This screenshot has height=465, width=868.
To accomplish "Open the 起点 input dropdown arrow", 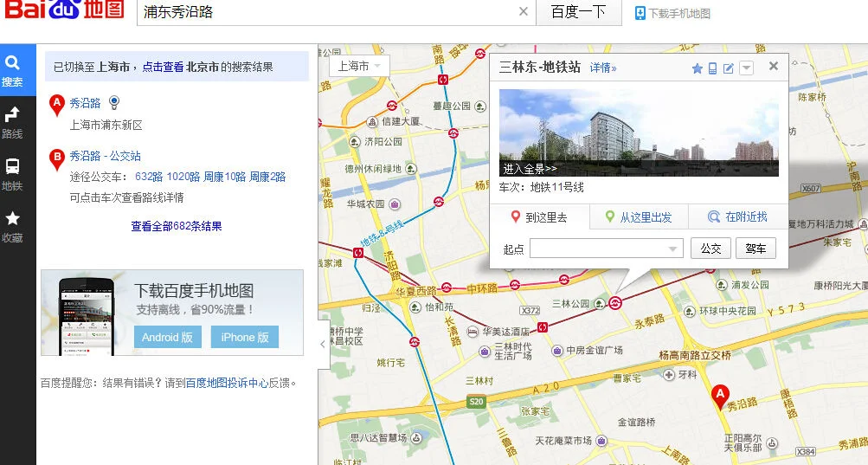I will point(672,249).
